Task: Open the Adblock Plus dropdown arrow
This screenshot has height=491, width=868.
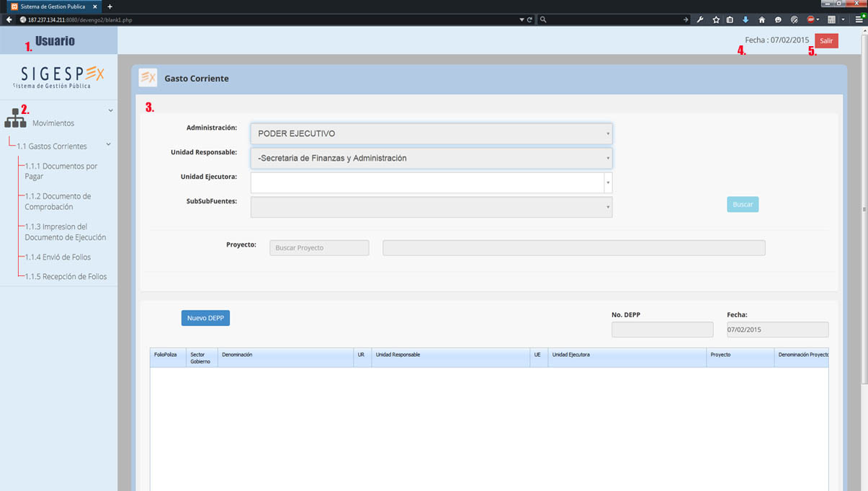Action: click(x=818, y=19)
